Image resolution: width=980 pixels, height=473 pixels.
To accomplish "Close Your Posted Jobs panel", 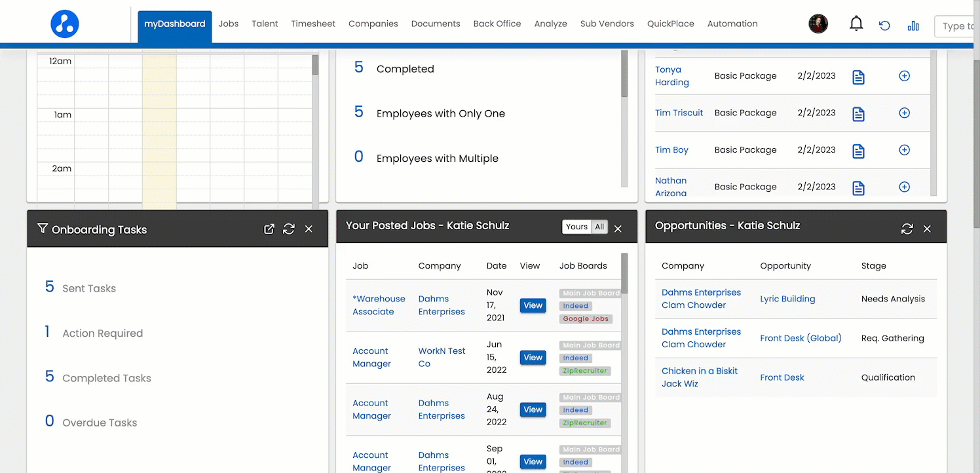I will [618, 229].
